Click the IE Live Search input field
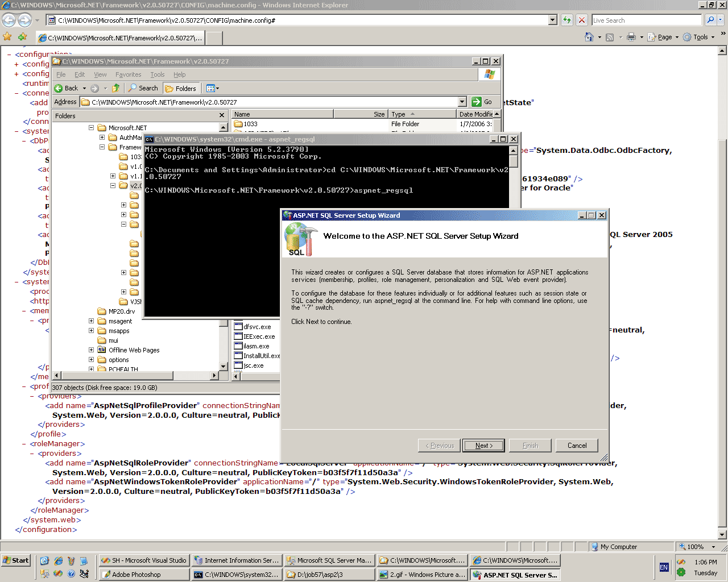Image resolution: width=728 pixels, height=582 pixels. [647, 20]
